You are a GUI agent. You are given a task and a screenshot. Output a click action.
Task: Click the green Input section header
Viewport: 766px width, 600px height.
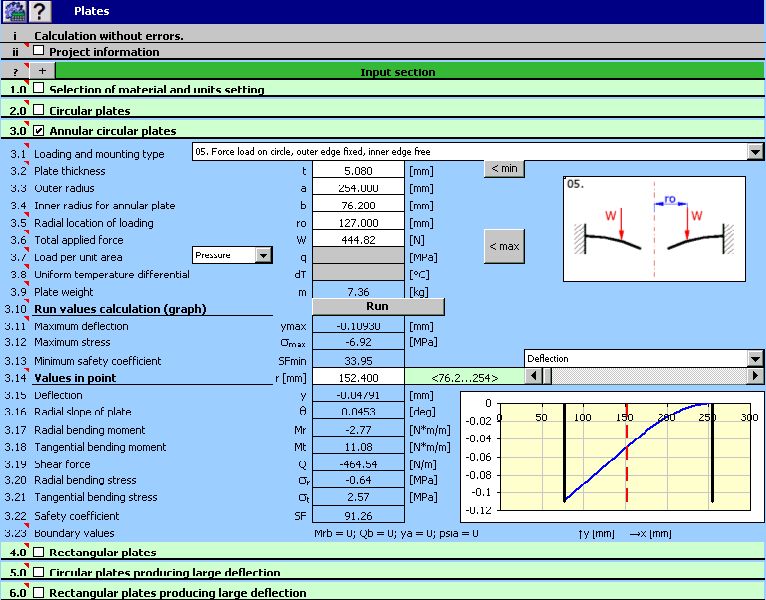(x=398, y=71)
